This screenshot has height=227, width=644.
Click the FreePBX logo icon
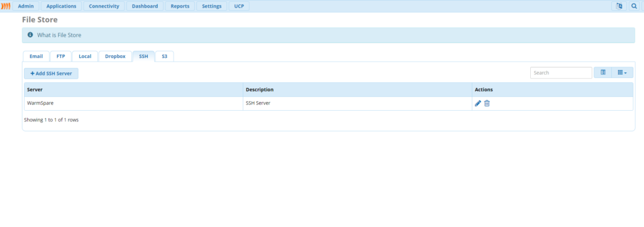pyautogui.click(x=6, y=6)
